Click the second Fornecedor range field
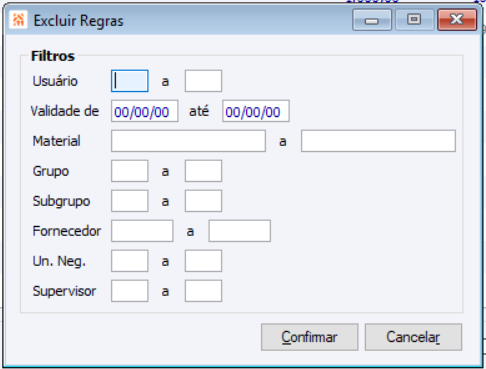This screenshot has height=369, width=486. tap(240, 231)
